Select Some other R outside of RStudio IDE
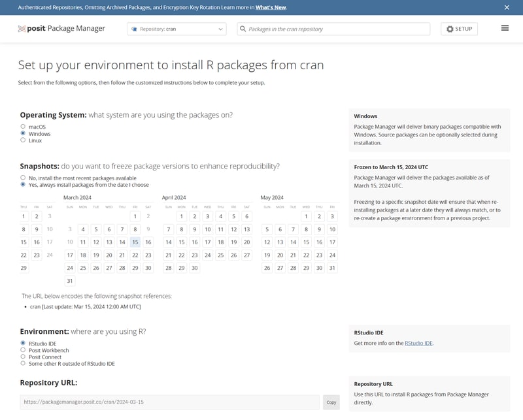Image resolution: width=523 pixels, height=420 pixels. tap(23, 363)
